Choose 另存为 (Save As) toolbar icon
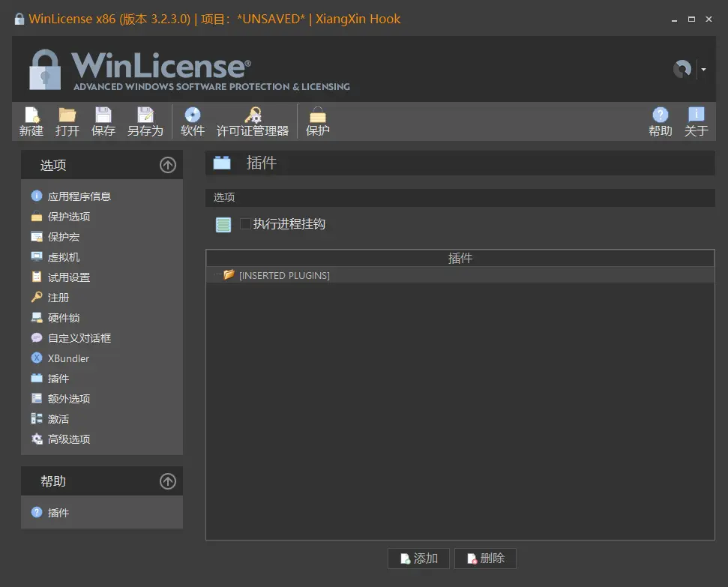This screenshot has height=587, width=728. 145,121
